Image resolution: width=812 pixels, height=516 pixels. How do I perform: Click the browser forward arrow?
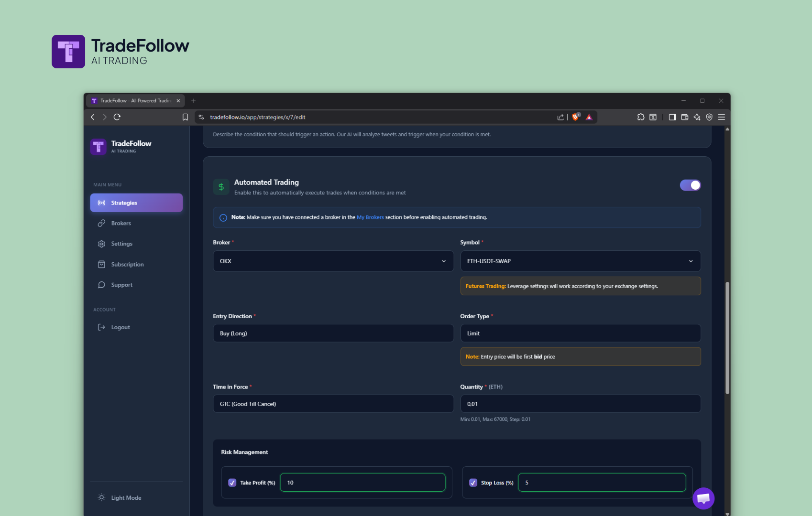tap(105, 117)
